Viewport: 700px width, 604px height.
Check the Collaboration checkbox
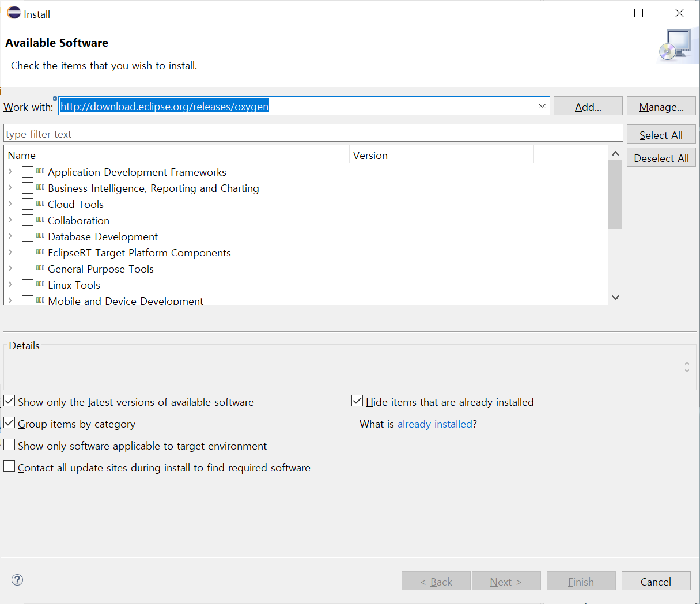point(28,220)
